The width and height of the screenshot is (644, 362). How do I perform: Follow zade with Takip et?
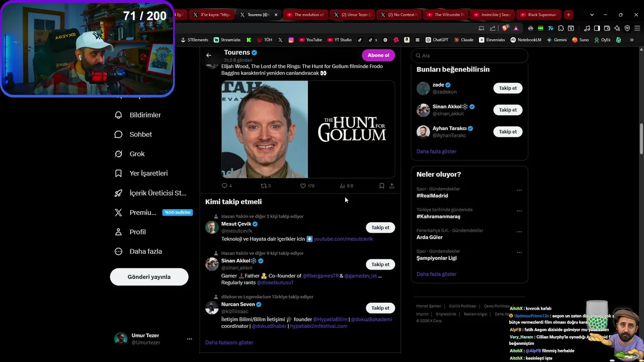508,88
